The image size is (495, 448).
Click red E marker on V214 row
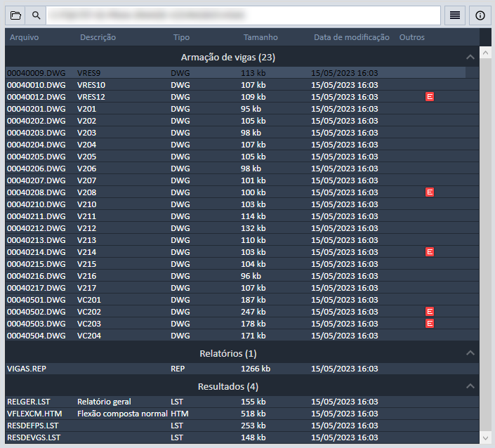(x=430, y=251)
